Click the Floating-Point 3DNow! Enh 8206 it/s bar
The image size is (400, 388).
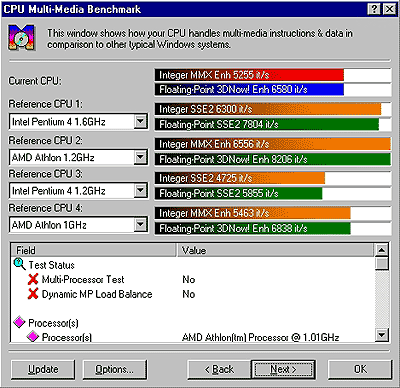[273, 159]
